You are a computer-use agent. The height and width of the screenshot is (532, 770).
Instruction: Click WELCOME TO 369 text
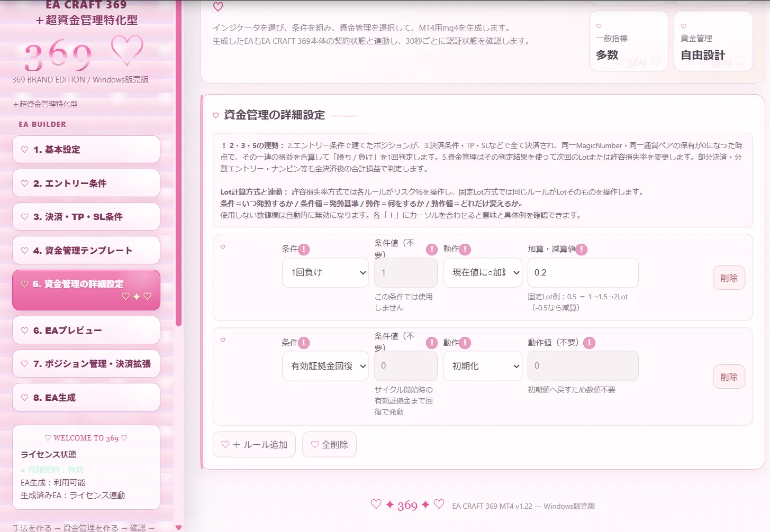[x=86, y=438]
